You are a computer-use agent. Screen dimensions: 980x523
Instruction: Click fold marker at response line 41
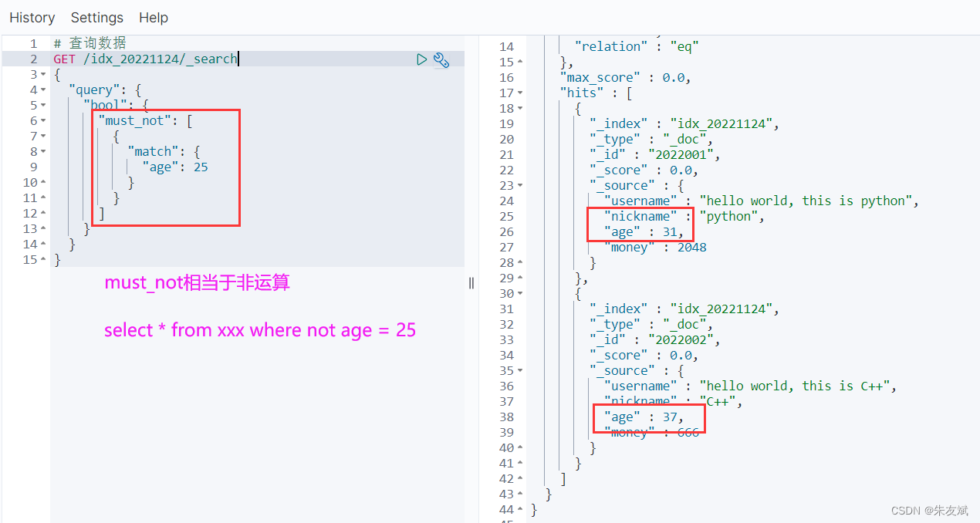(520, 464)
